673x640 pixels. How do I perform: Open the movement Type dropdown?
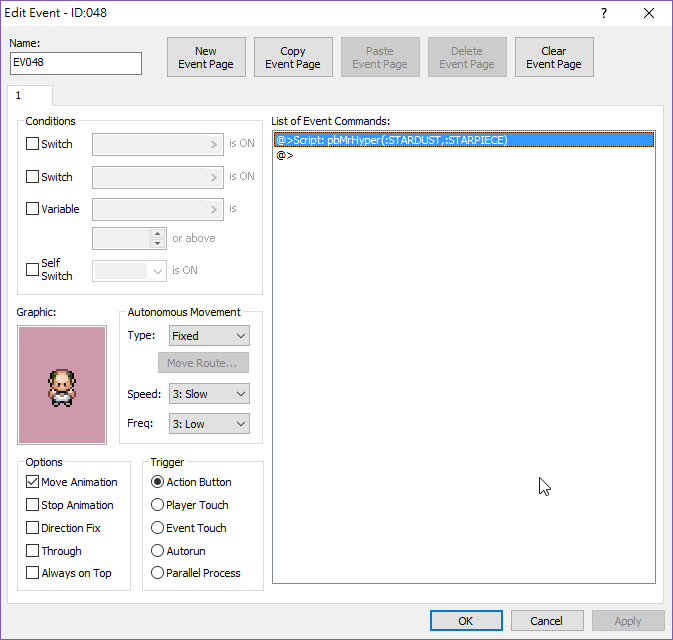pyautogui.click(x=208, y=336)
